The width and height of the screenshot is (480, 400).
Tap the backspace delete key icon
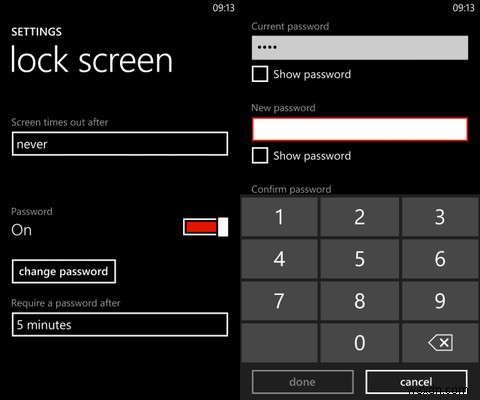tap(440, 343)
